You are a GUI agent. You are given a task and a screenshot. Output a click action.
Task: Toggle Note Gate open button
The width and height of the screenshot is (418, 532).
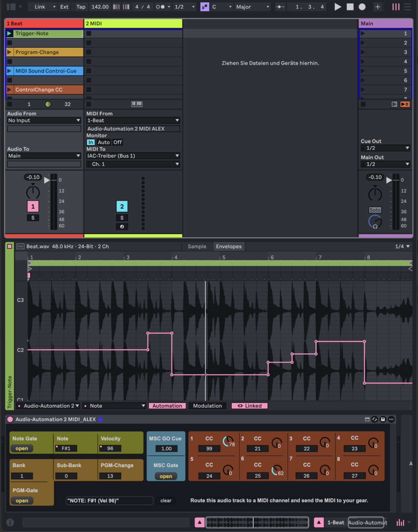point(22,448)
